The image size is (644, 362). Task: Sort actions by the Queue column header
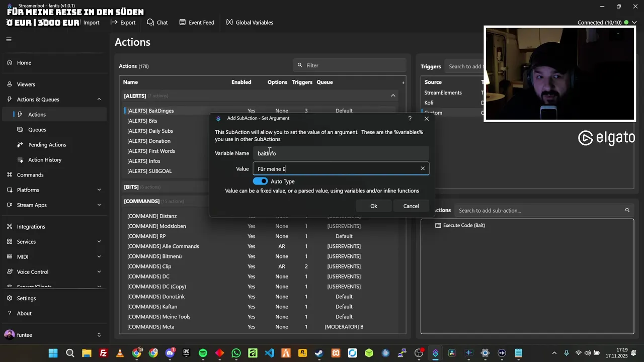(x=325, y=82)
